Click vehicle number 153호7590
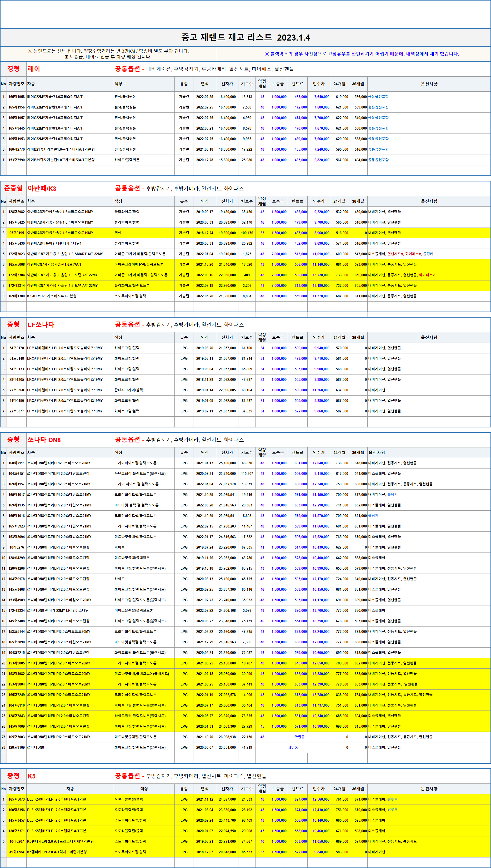This screenshot has width=491, height=868. tap(17, 160)
